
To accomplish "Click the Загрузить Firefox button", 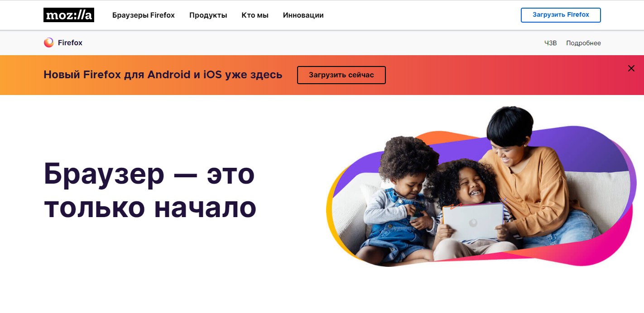I will (561, 15).
